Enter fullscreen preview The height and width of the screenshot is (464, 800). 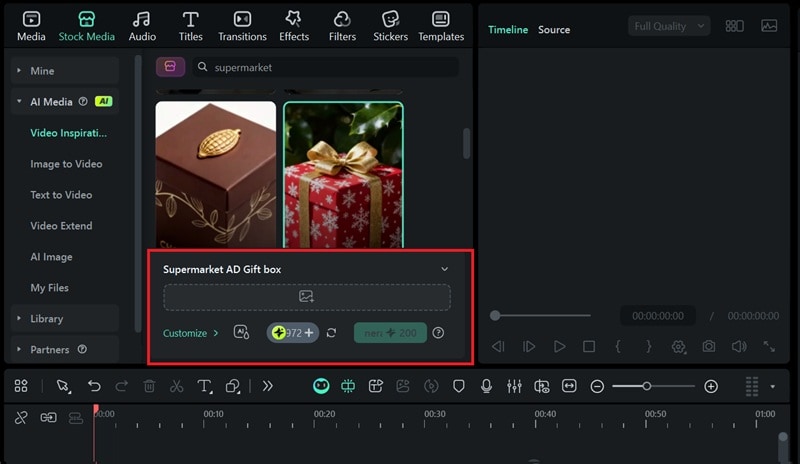(769, 347)
